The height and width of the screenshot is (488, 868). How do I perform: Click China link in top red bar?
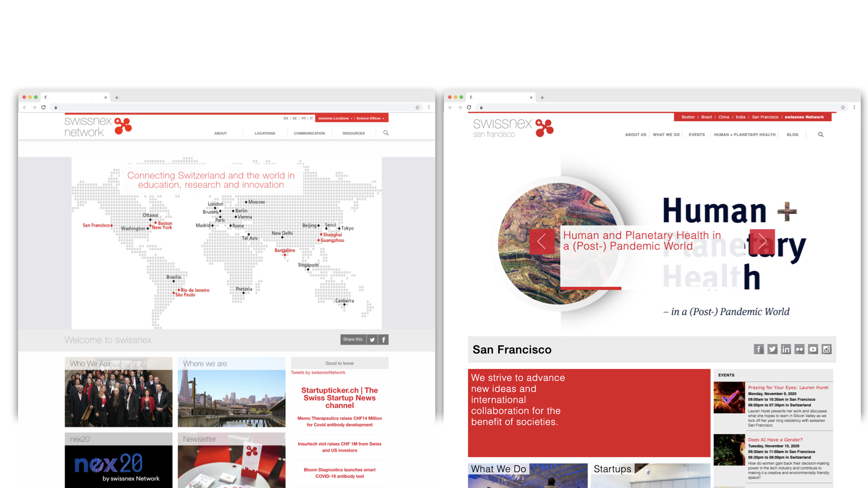[x=724, y=117]
